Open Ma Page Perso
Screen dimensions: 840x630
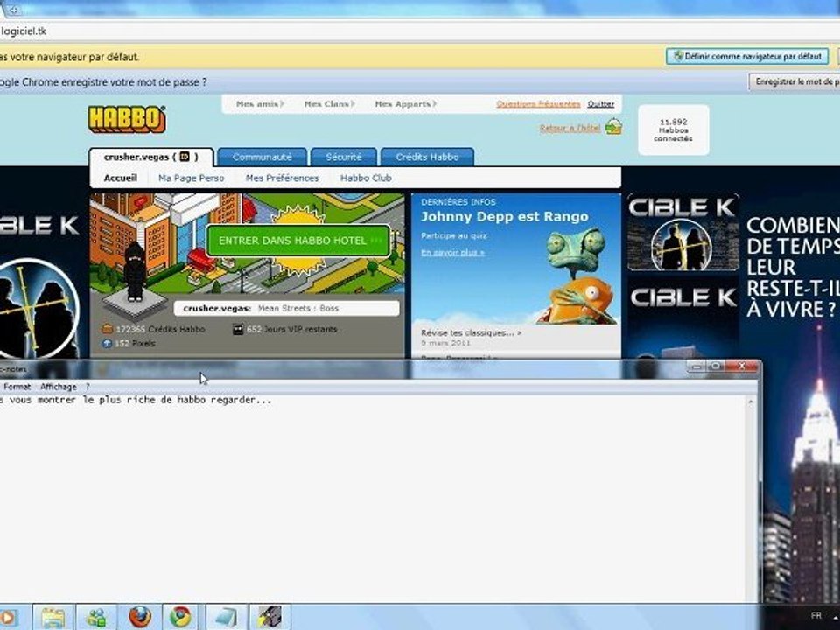(x=192, y=178)
